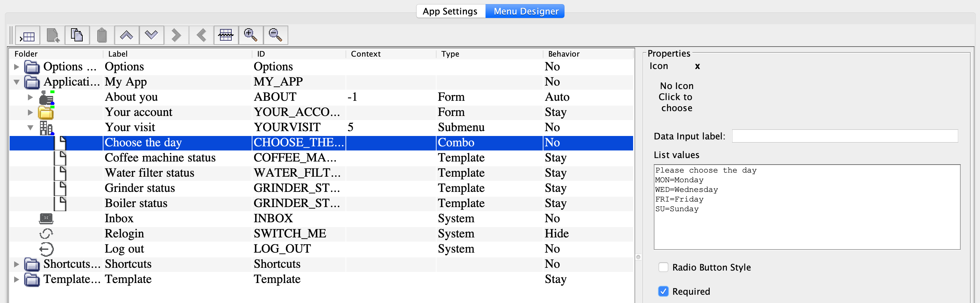Viewport: 980px width, 303px height.
Task: Remove icon with the x button
Action: click(x=697, y=66)
